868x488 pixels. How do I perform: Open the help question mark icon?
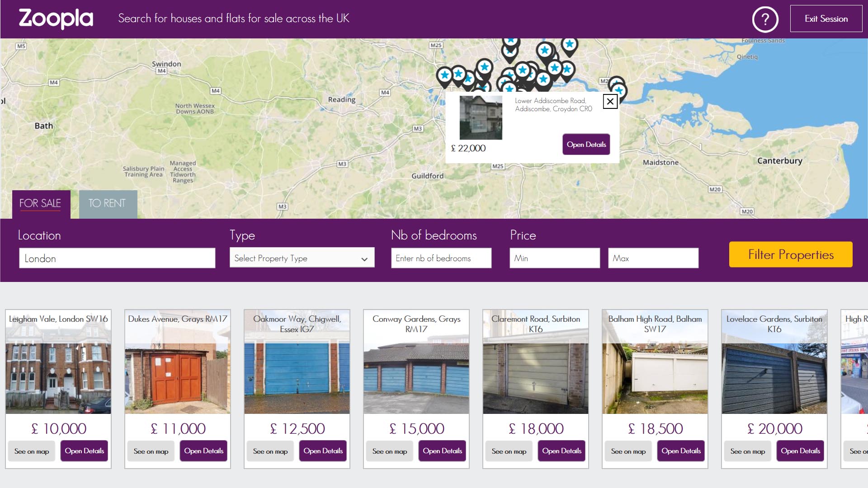[765, 19]
